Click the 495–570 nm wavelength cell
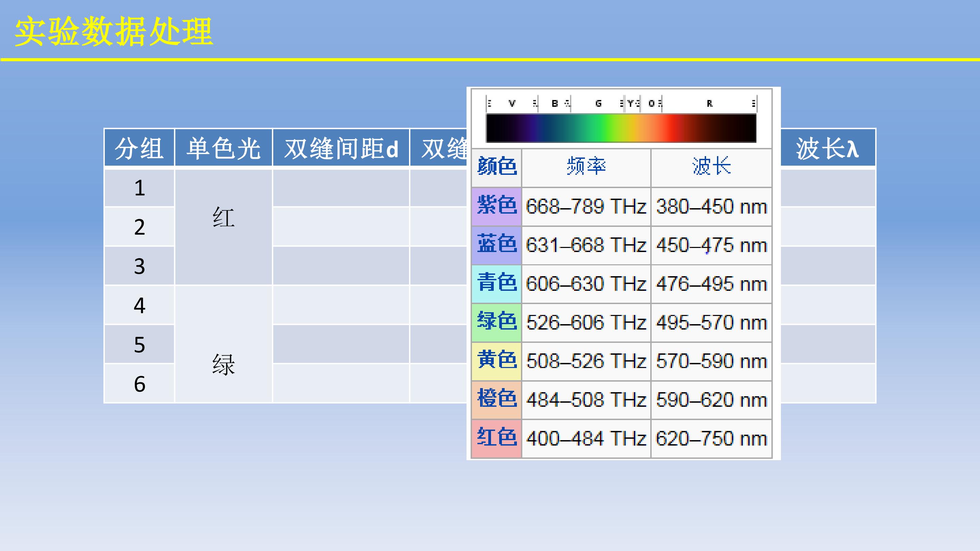This screenshot has width=980, height=551. [x=712, y=323]
